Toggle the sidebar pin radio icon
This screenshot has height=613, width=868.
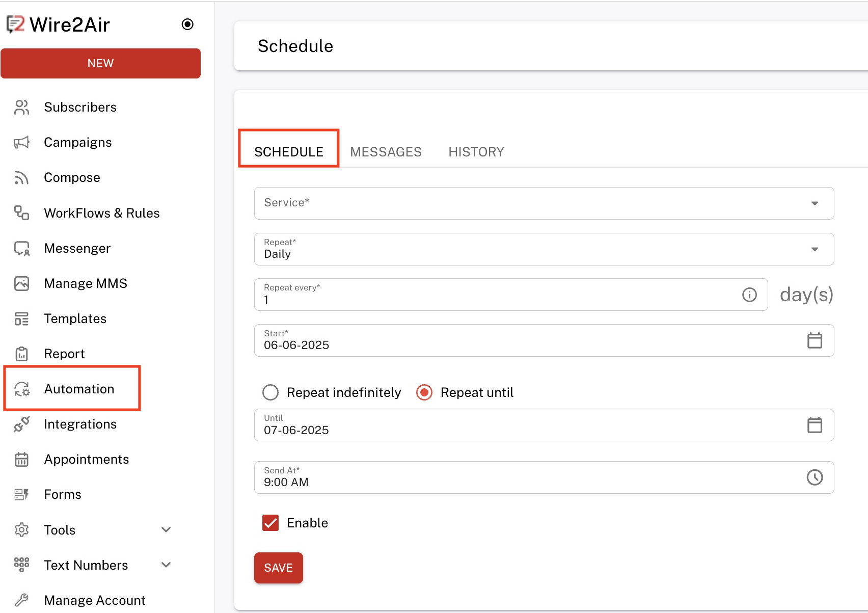[x=187, y=24]
